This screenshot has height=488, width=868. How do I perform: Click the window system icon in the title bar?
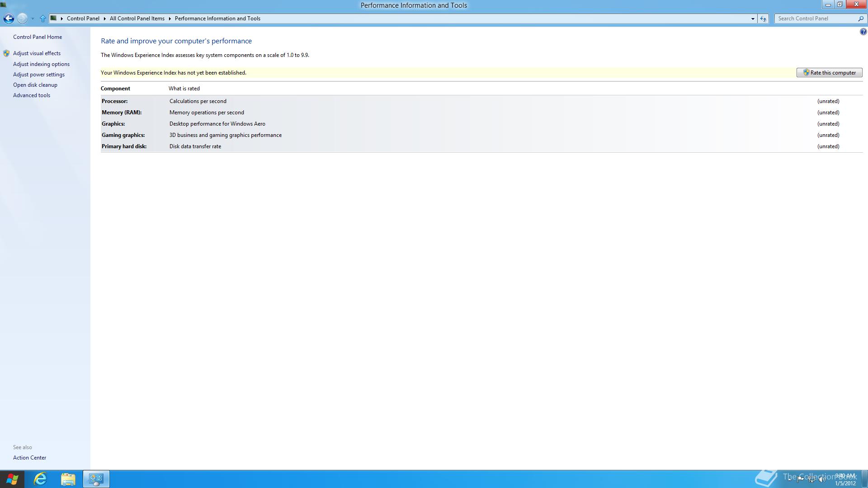pos(3,5)
